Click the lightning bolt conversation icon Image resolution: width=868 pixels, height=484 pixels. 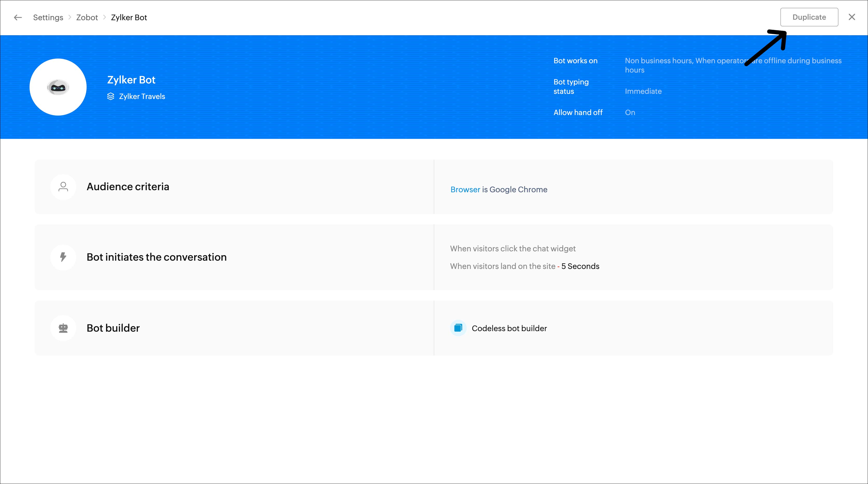click(x=63, y=257)
